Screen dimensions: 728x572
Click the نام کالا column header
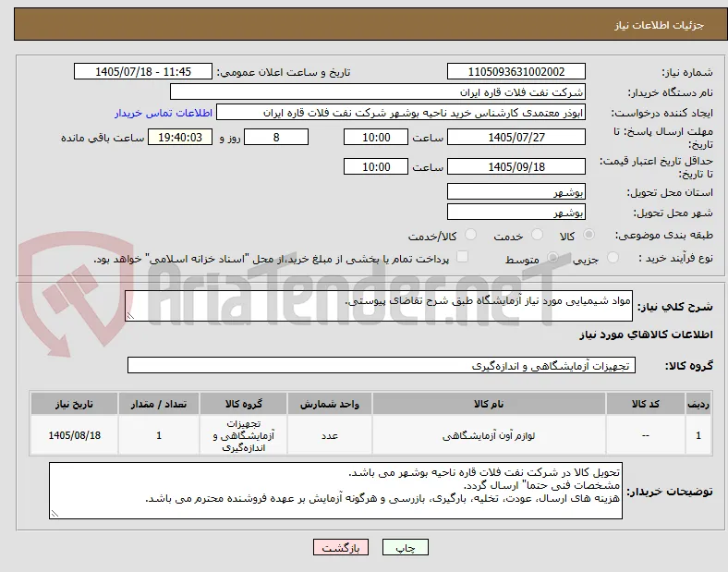pyautogui.click(x=489, y=404)
